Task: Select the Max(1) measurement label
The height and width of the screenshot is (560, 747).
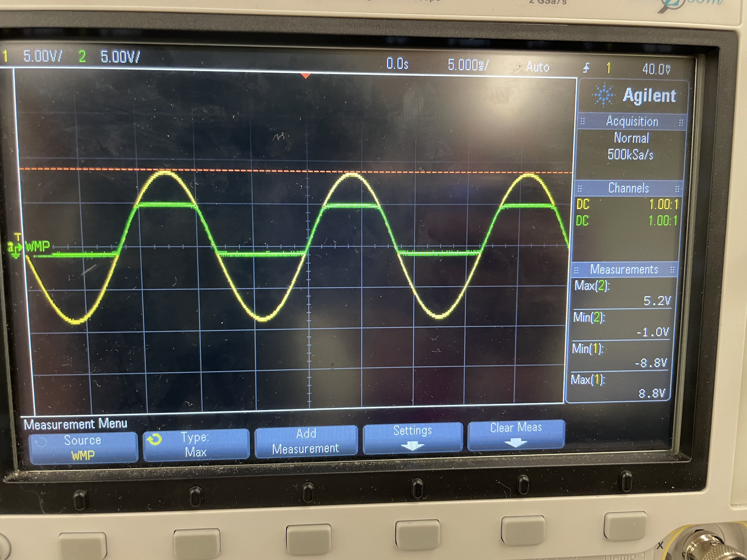Action: coord(588,380)
